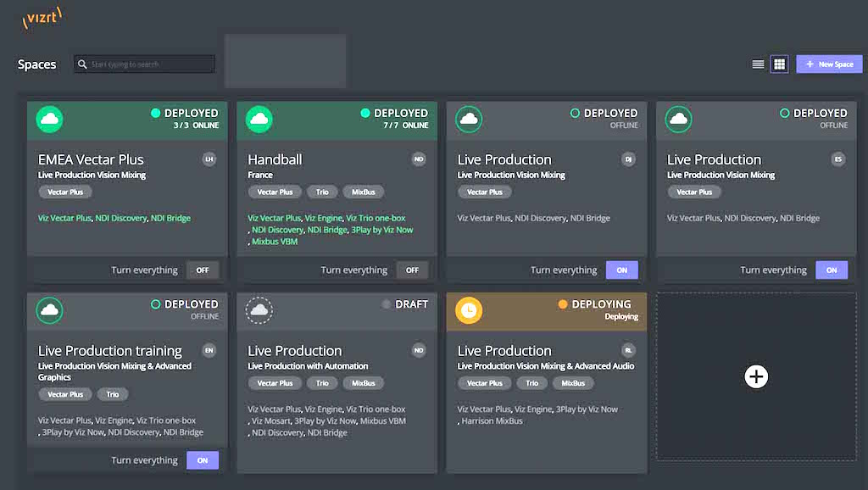This screenshot has height=490, width=868.
Task: Click MixBus tag on the draft card
Action: pyautogui.click(x=364, y=383)
